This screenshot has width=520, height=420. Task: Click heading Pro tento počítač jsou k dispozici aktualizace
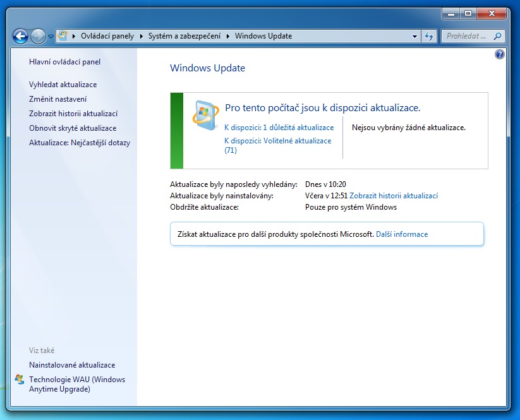coord(323,108)
